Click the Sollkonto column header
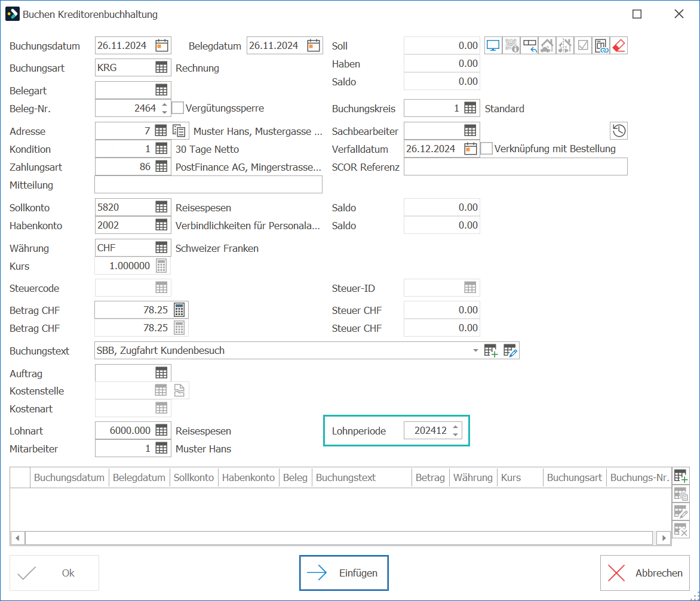This screenshot has height=601, width=700. [194, 477]
